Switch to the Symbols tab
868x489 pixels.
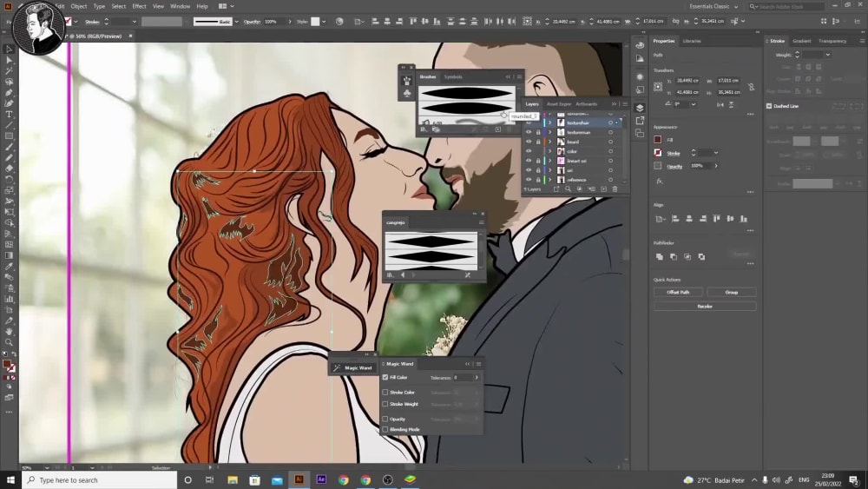click(453, 77)
